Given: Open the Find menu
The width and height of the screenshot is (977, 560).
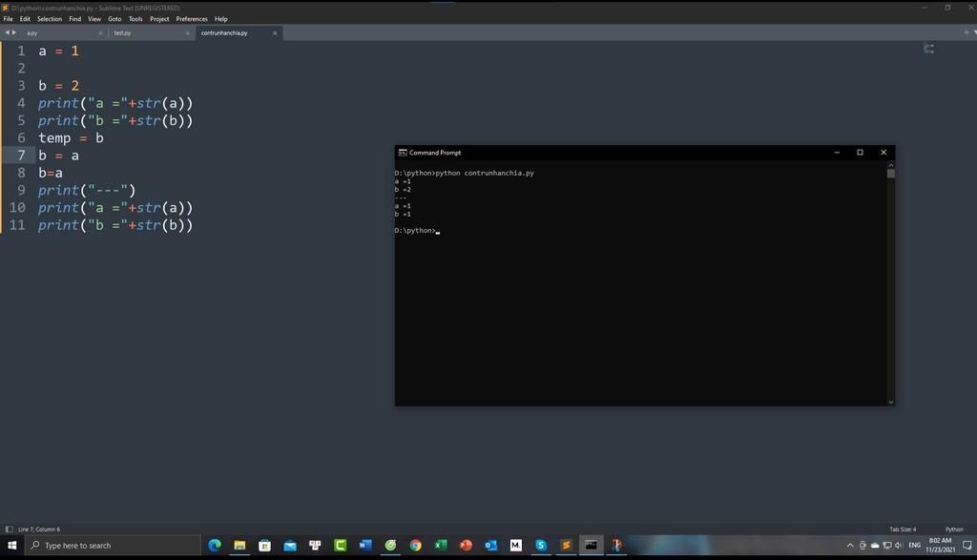Looking at the screenshot, I should click(x=74, y=19).
